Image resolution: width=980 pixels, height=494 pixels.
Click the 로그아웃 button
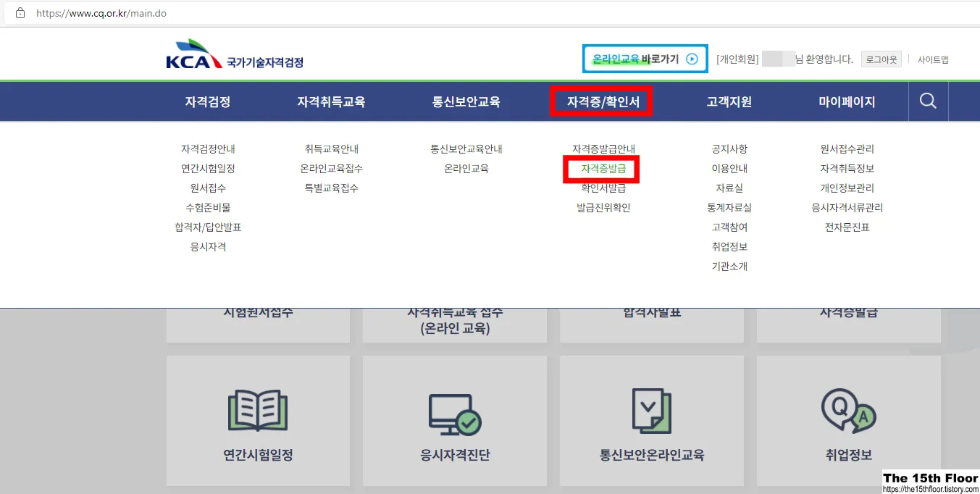(x=881, y=59)
